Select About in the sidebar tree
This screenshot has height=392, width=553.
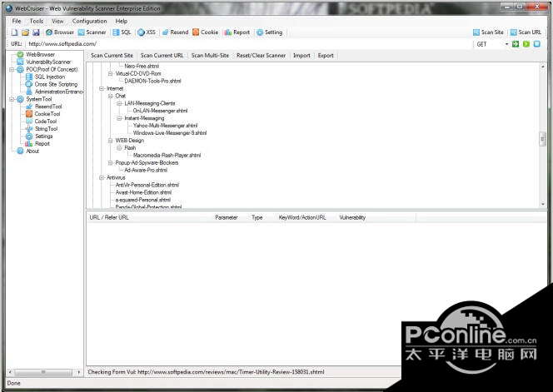(32, 151)
